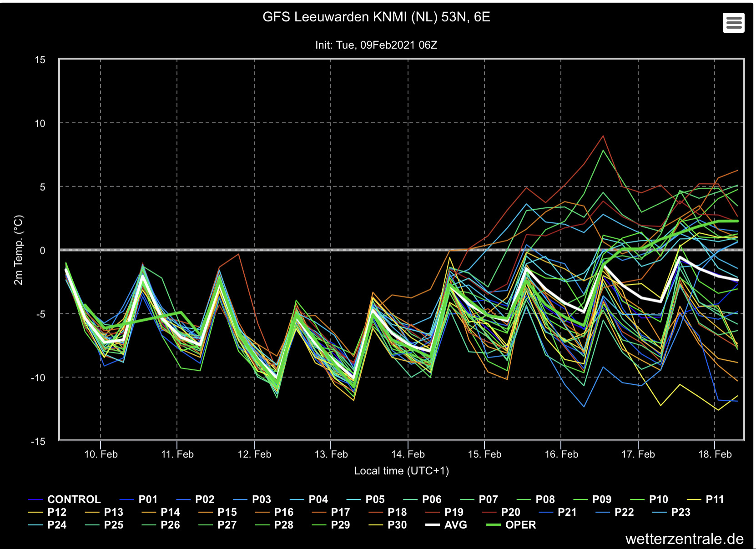Select the 14. Feb x-axis label

point(408,454)
